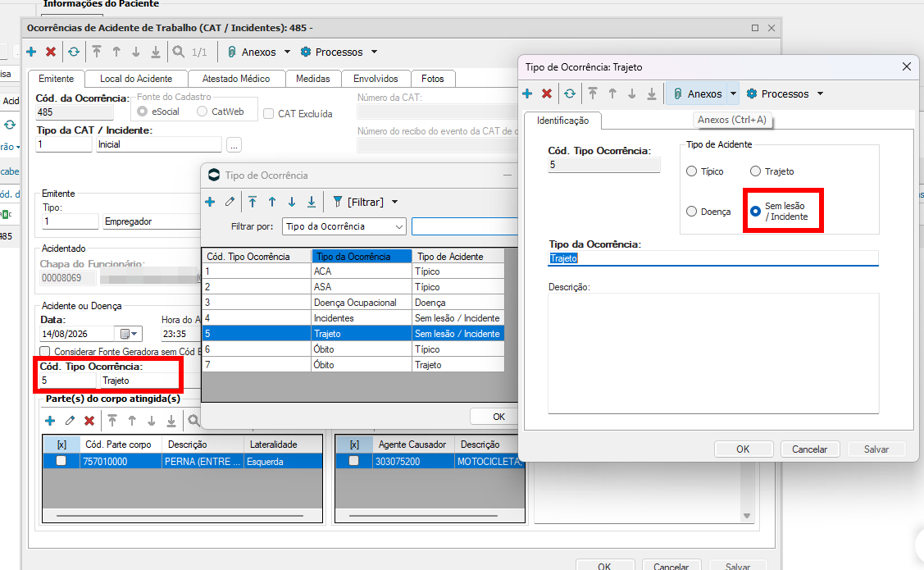
Task: Last record arrow in the Tipo de Ocorrência list toolbar
Action: 312,203
